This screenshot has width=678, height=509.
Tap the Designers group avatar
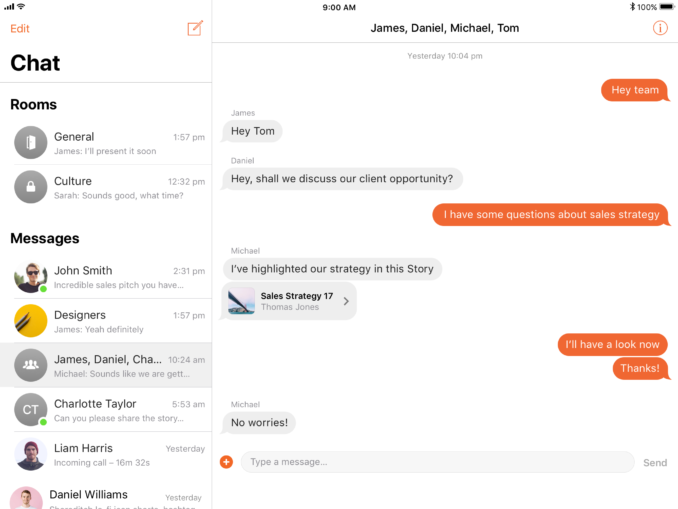click(x=31, y=321)
